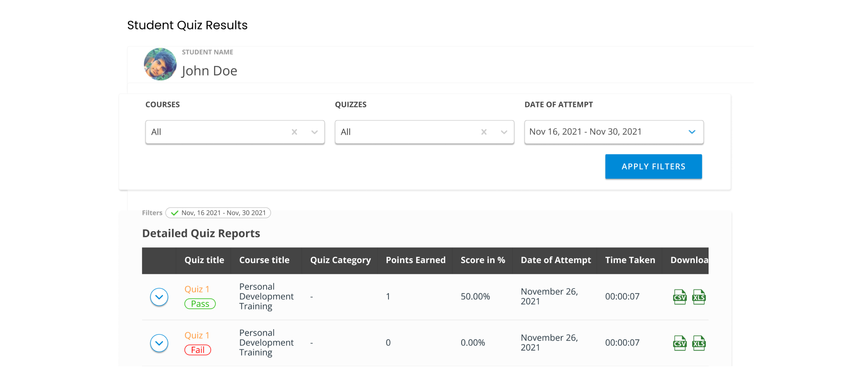868x368 pixels.
Task: Click the Points Earned column header
Action: point(415,260)
